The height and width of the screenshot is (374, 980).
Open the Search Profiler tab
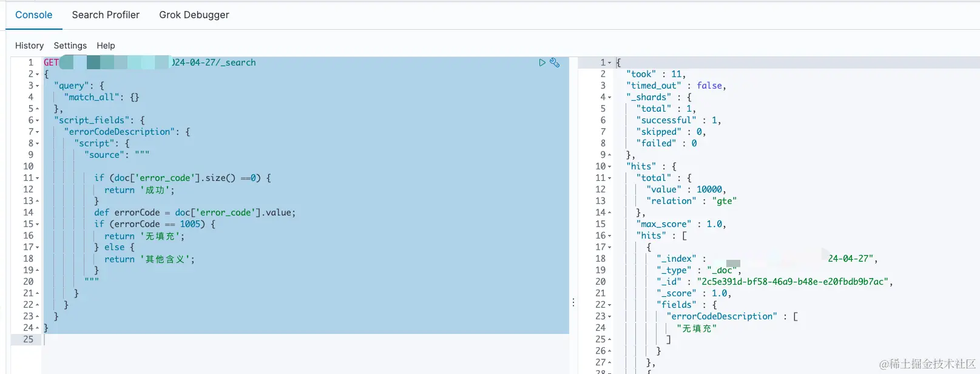(x=106, y=15)
